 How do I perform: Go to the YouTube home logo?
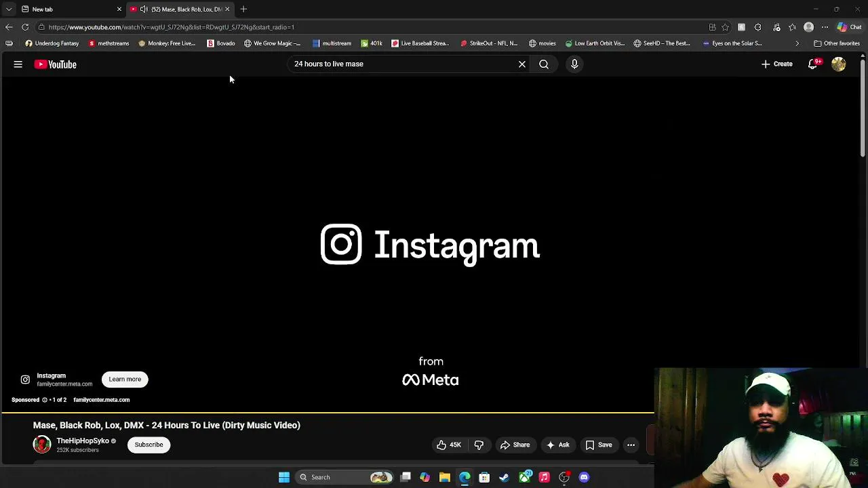(56, 64)
